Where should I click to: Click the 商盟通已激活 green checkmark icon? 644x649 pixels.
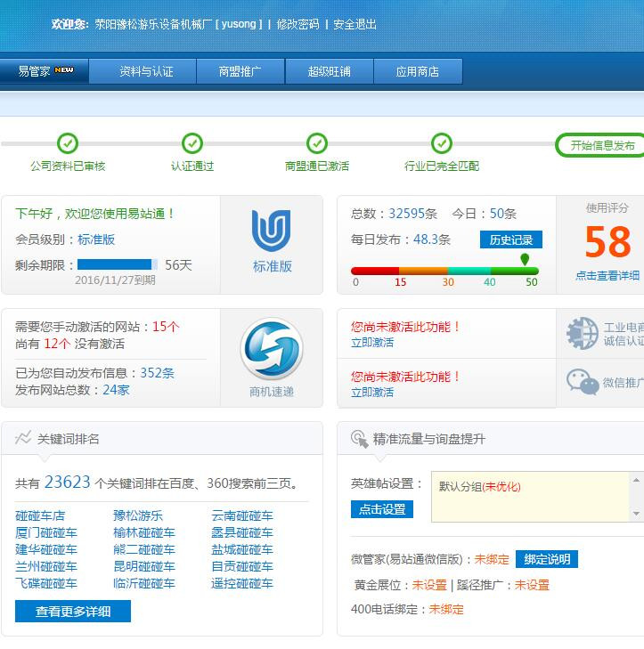click(x=317, y=143)
